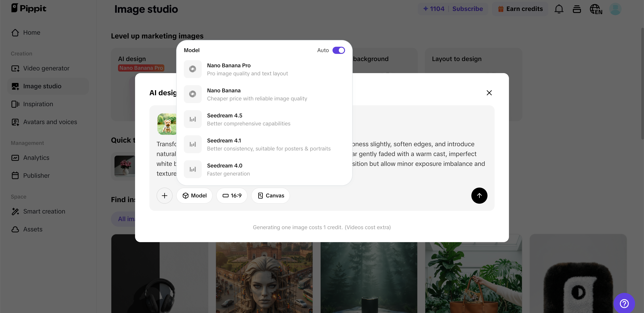Image resolution: width=644 pixels, height=313 pixels.
Task: Open the Subscribe link
Action: (x=467, y=9)
